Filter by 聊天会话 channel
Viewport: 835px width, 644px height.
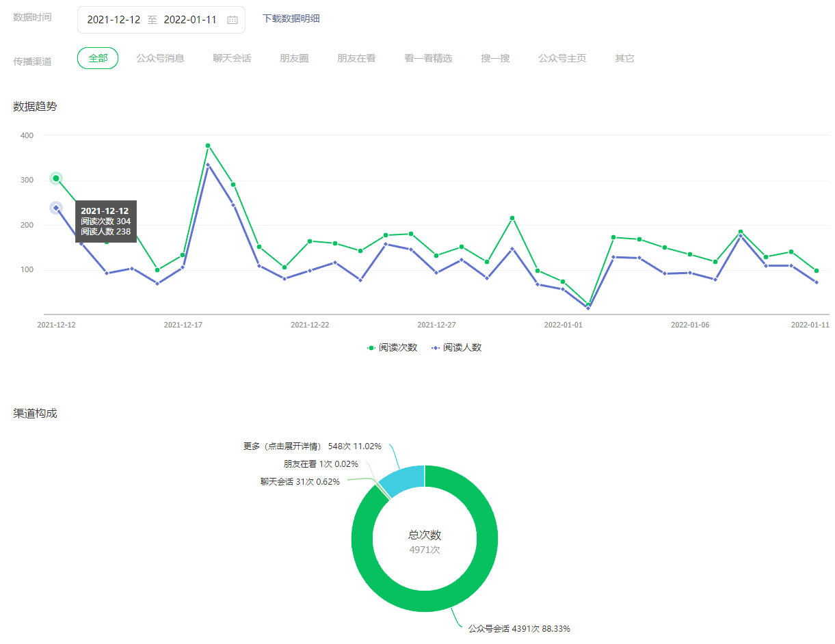[x=232, y=58]
